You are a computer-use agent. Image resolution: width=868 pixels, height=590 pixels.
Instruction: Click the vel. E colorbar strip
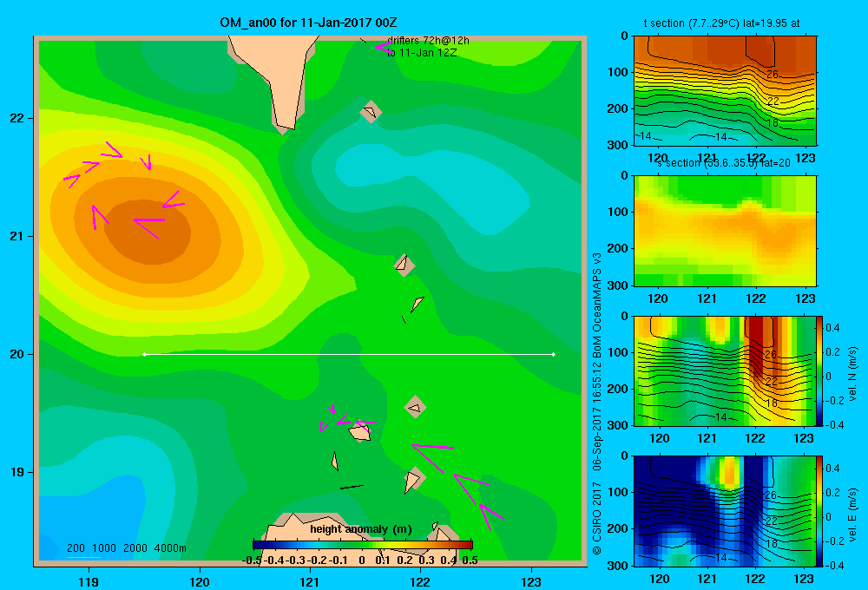(820, 511)
